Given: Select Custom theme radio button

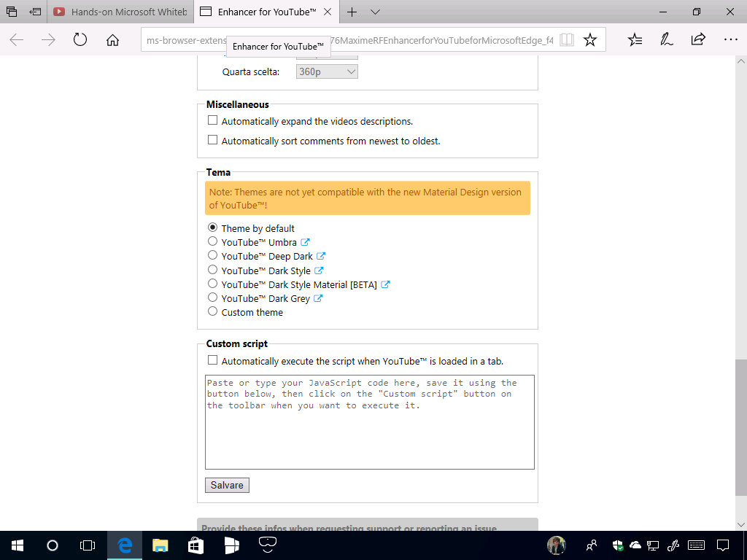Looking at the screenshot, I should coord(212,311).
